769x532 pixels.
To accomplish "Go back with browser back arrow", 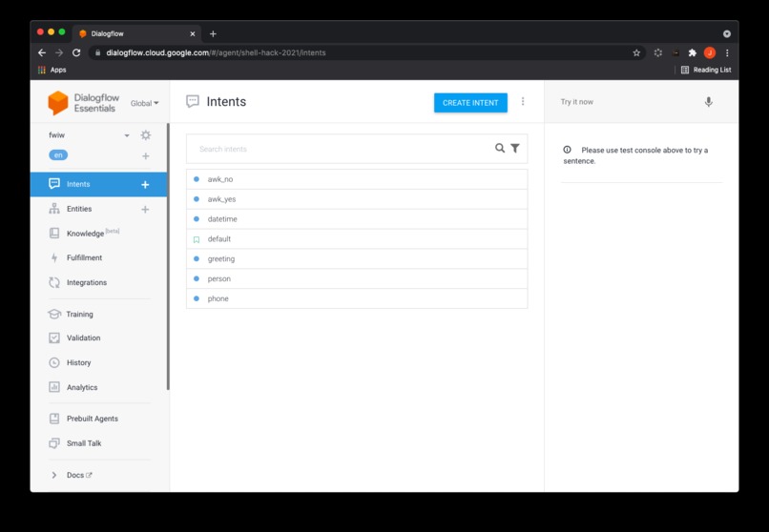I will (x=42, y=52).
